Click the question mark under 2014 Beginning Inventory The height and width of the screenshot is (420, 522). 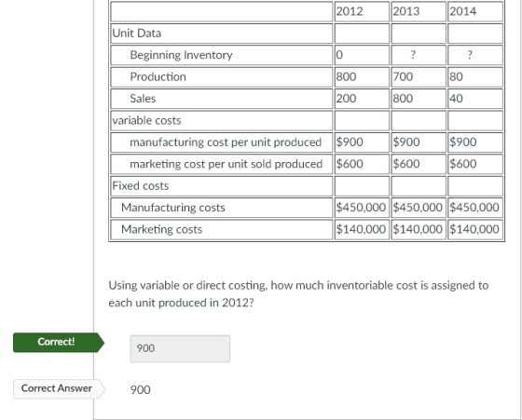(x=470, y=55)
